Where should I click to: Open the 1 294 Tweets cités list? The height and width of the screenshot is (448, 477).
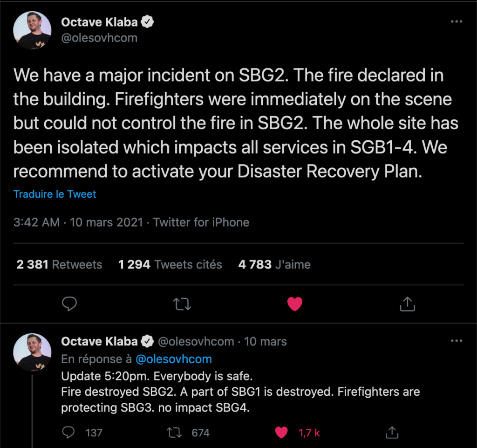pyautogui.click(x=170, y=265)
